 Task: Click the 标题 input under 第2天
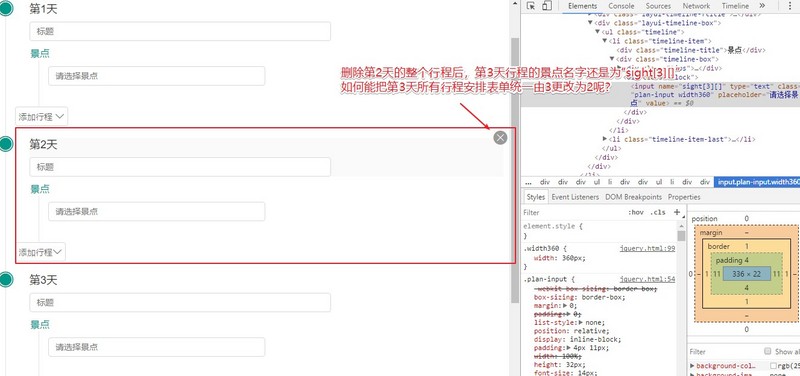(180, 167)
